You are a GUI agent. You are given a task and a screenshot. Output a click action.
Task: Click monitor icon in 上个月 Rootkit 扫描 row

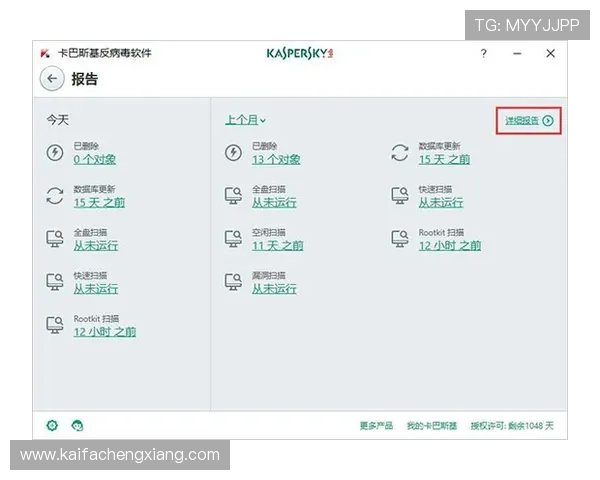coord(400,239)
